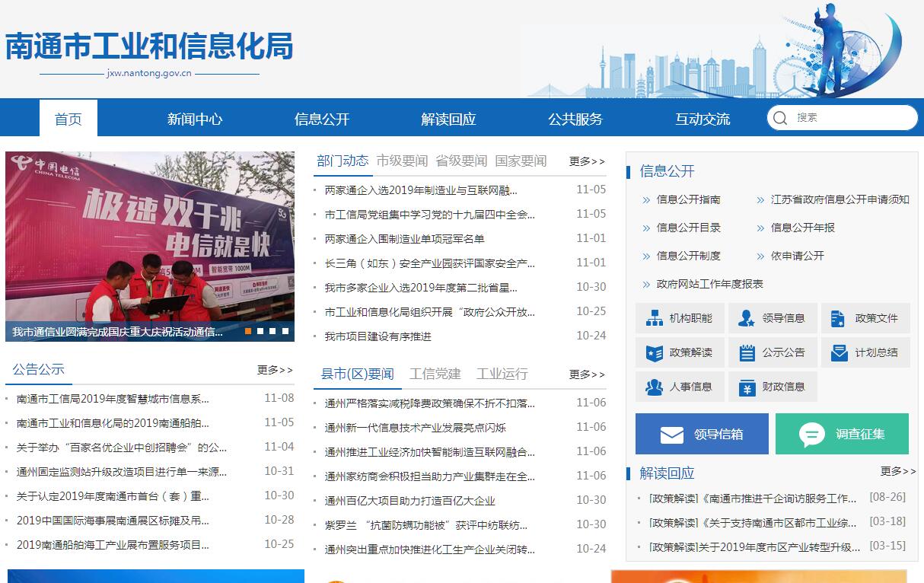924x583 pixels.
Task: Select the 政策文件 document icon
Action: point(838,318)
